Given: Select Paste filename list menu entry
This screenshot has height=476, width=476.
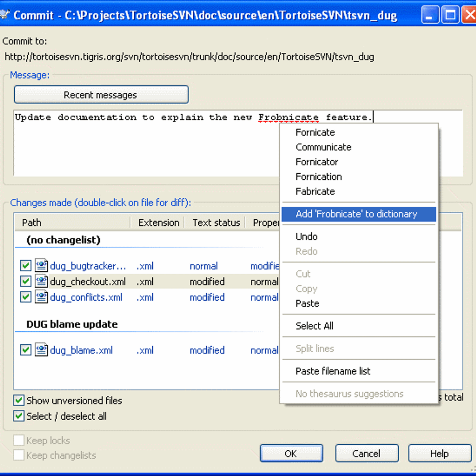Looking at the screenshot, I should point(333,371).
